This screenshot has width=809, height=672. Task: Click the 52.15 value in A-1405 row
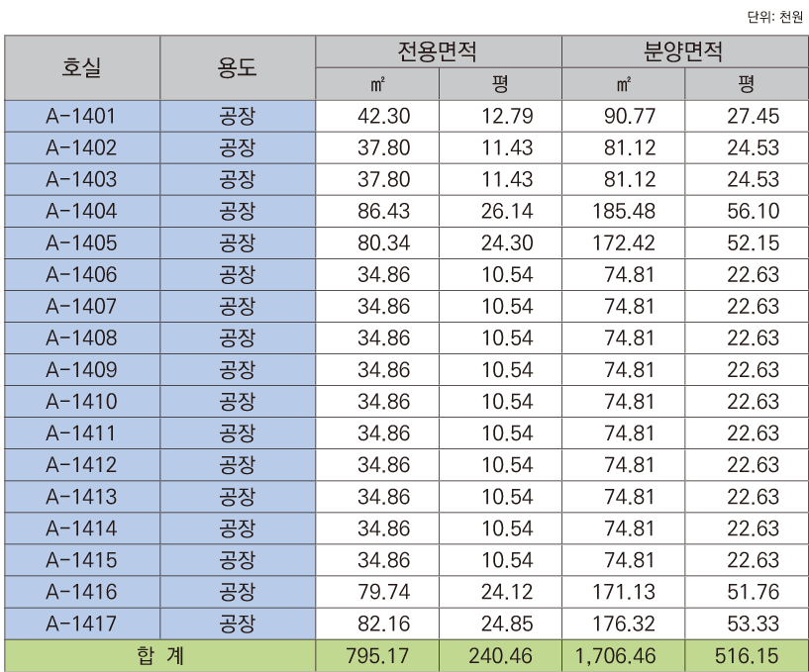point(754,242)
